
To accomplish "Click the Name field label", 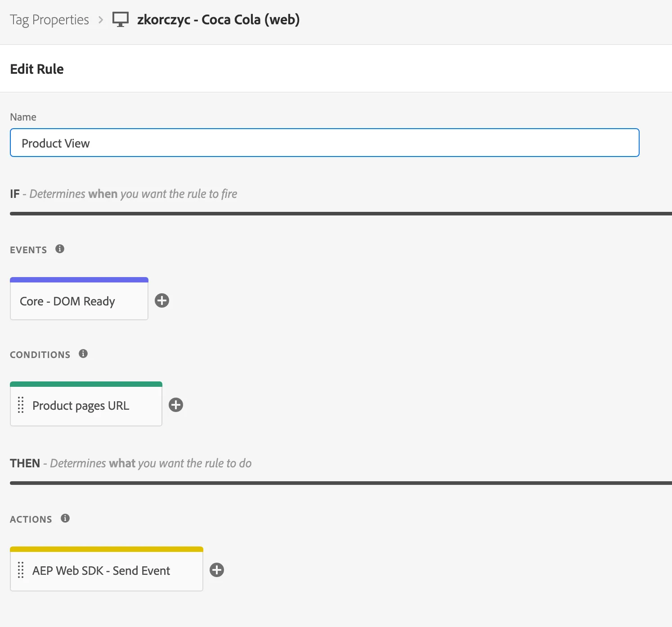I will pos(23,117).
